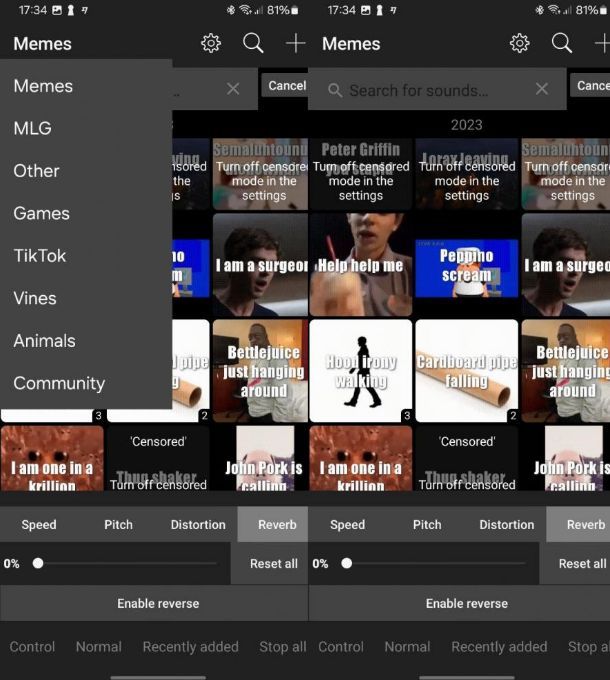Clear search with X icon, left screen
610x680 pixels.
click(233, 89)
